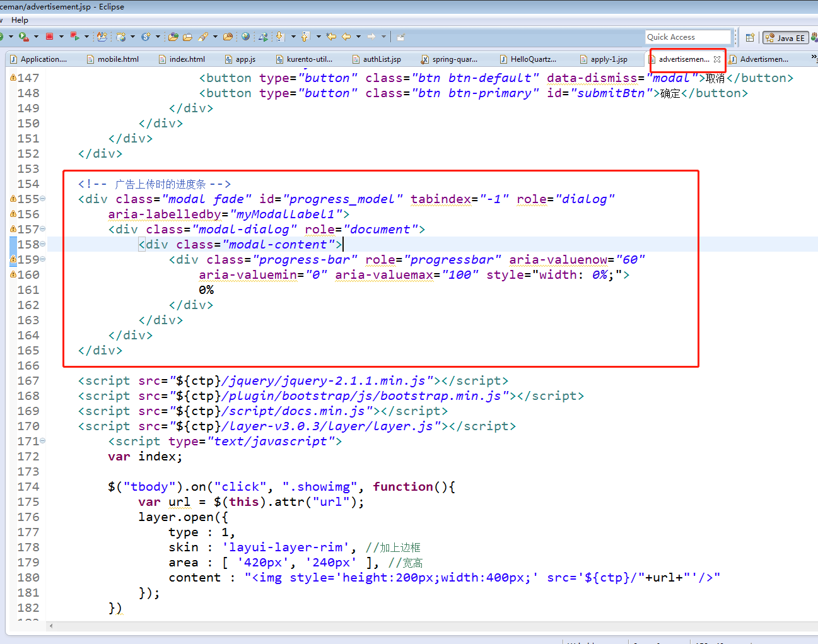Click the warning marker on line 160
This screenshot has width=818, height=644.
click(13, 274)
